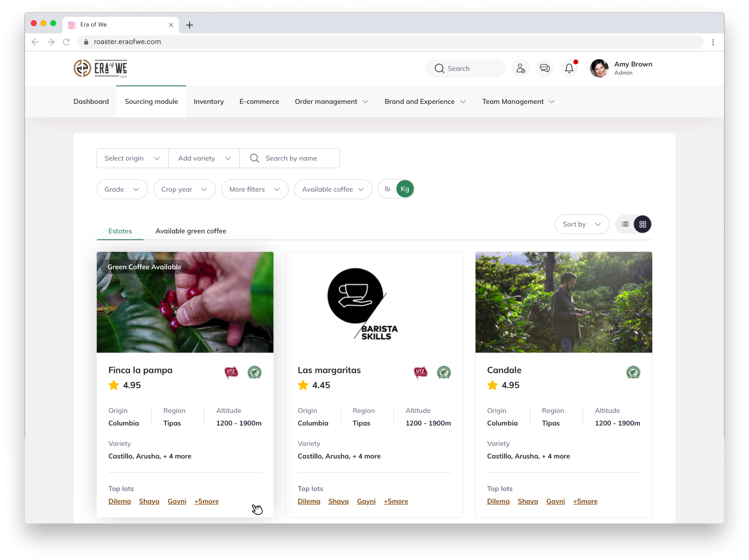Switch to list view layout
The width and height of the screenshot is (749, 560).
(625, 224)
